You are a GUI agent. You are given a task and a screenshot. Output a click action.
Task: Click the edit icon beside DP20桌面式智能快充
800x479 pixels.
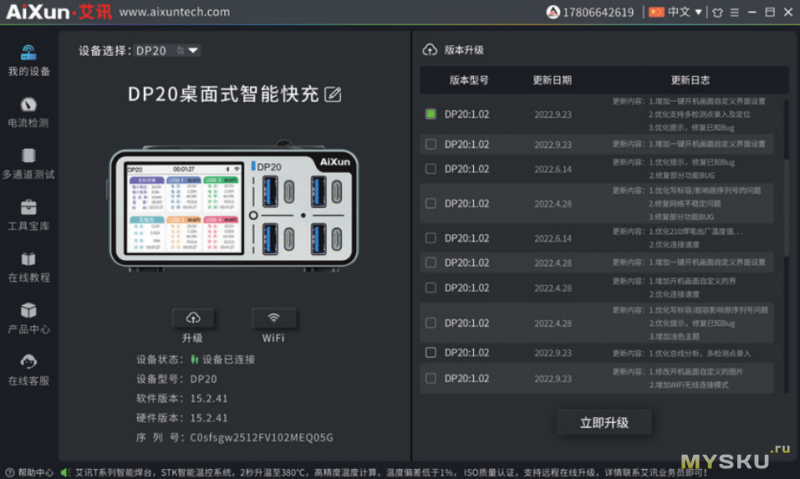(x=333, y=95)
